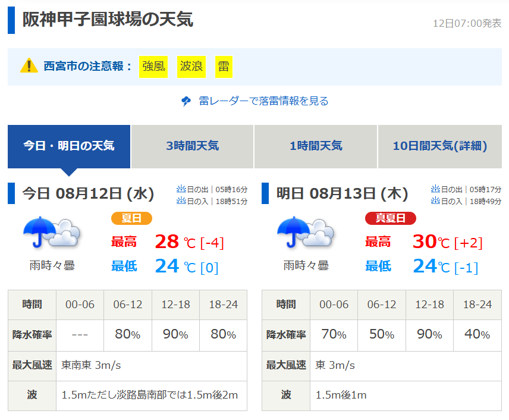Click today's 12-18 precipitation 90%

click(175, 334)
